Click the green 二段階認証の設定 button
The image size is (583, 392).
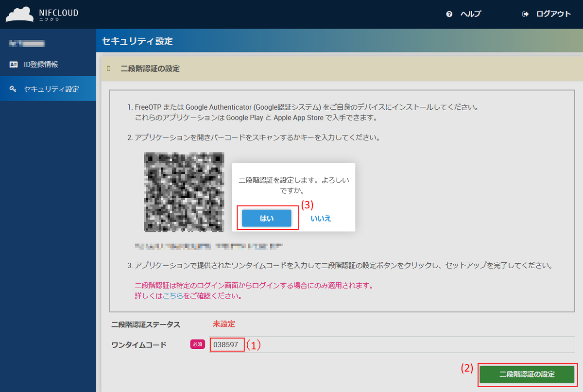[x=527, y=375]
